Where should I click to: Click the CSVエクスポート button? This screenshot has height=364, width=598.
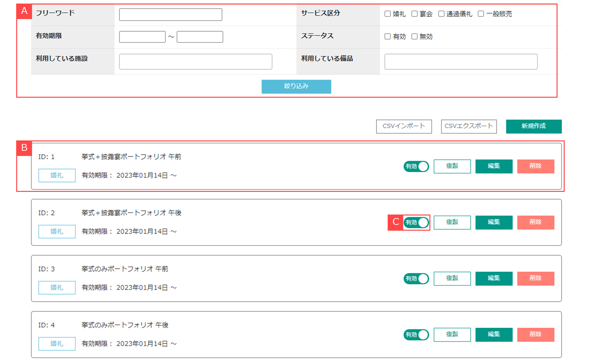point(469,126)
